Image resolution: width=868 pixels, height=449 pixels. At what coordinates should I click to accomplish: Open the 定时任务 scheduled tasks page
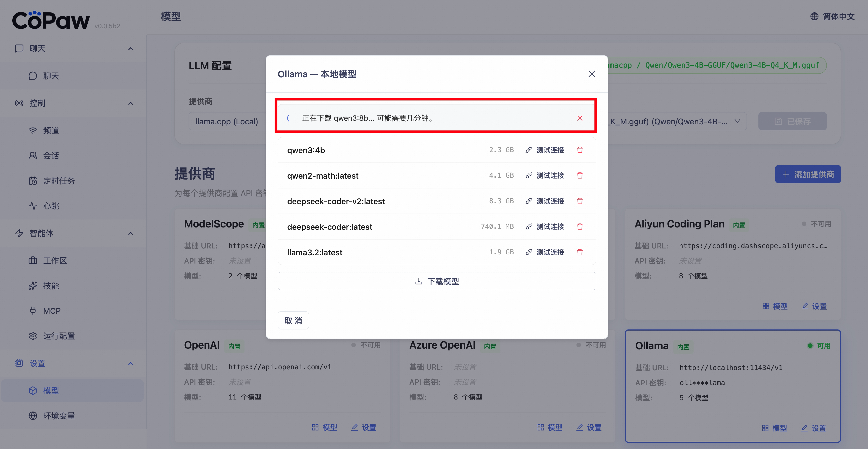pos(59,181)
